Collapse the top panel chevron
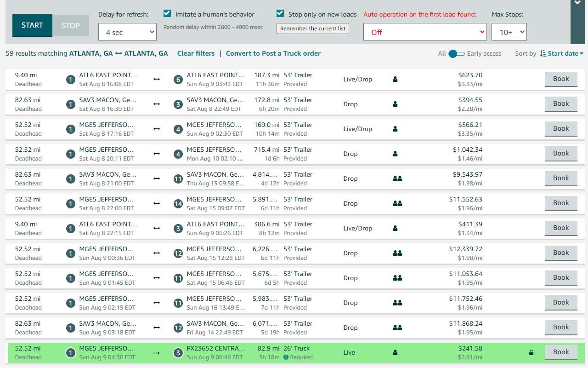 (577, 3)
